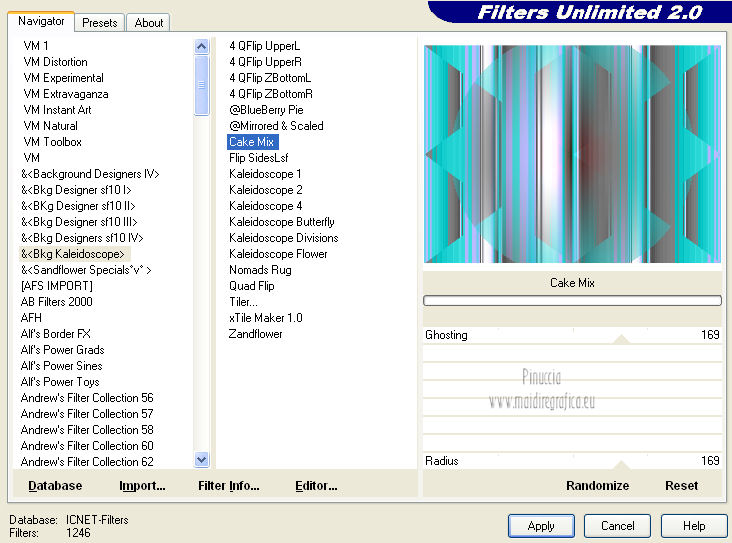Click the Cake Mix preview image
The height and width of the screenshot is (543, 732).
tap(572, 154)
